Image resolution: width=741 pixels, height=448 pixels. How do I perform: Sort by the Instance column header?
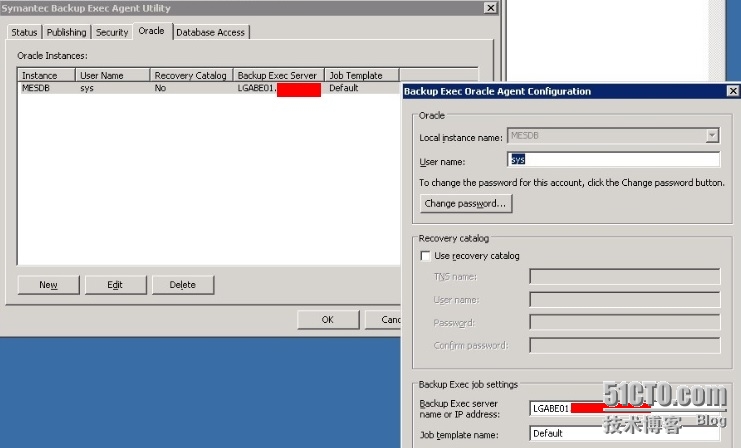point(46,75)
